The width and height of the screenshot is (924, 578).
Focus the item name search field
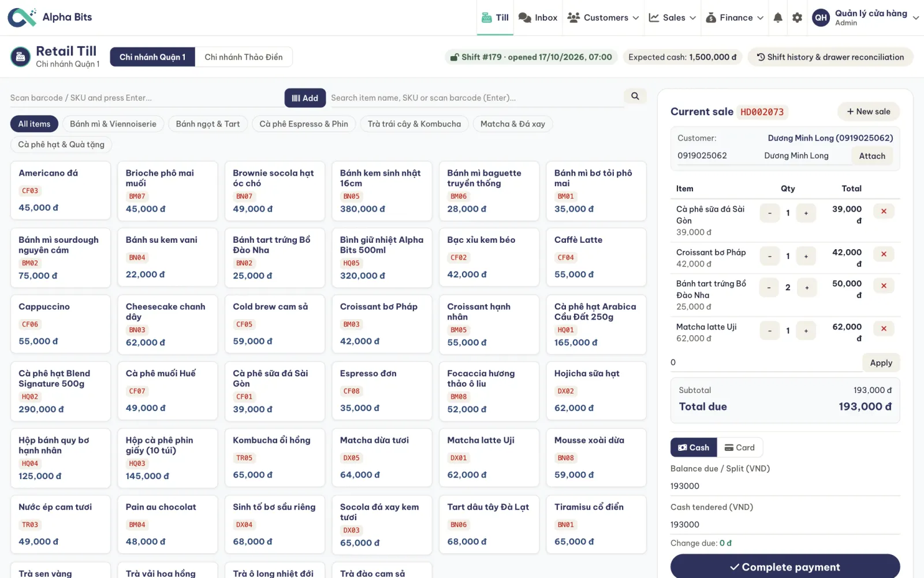click(x=476, y=98)
